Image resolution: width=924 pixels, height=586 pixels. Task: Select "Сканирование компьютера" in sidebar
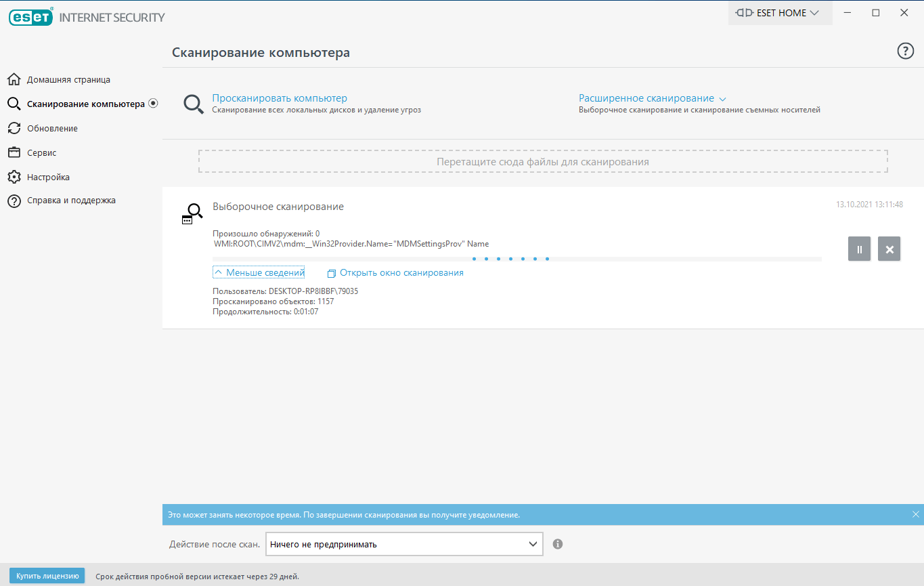tap(85, 104)
